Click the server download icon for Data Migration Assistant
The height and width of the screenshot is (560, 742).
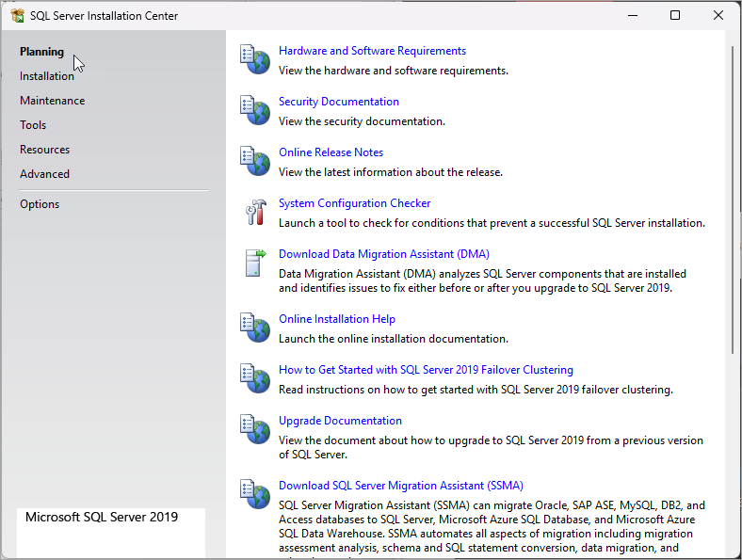tap(255, 263)
